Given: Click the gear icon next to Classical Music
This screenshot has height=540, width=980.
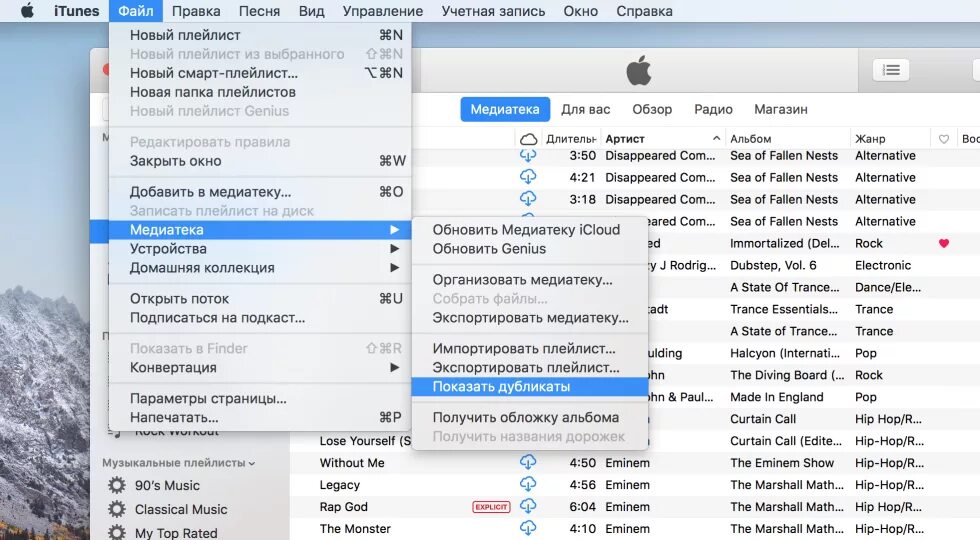Looking at the screenshot, I should (x=117, y=509).
